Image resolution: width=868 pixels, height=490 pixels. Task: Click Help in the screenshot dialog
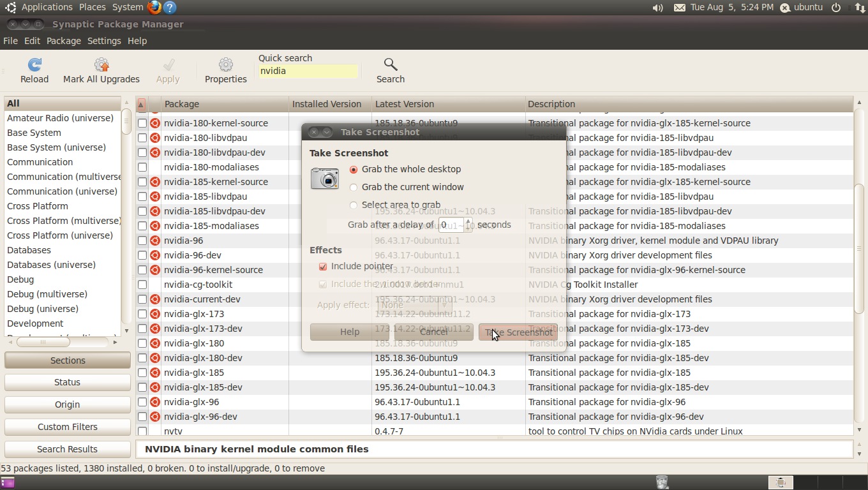pos(350,332)
